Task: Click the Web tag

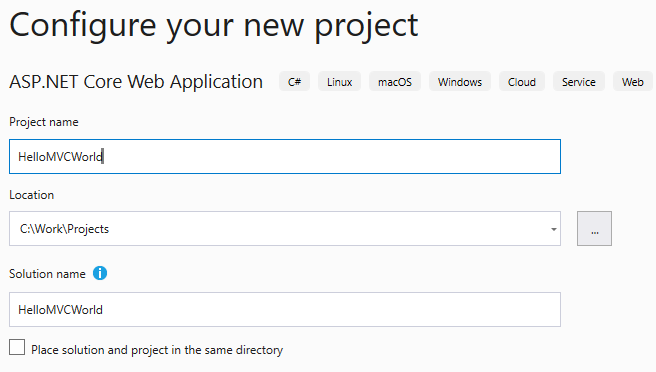Action: [x=633, y=82]
